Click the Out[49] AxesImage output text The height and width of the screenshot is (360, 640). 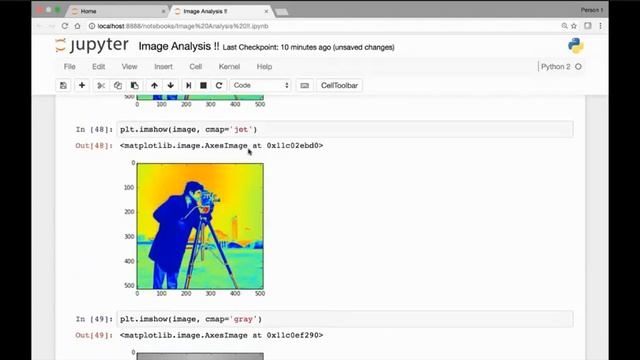[x=221, y=335]
